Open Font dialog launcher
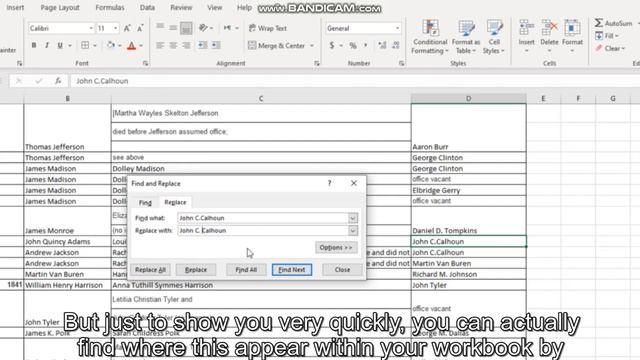This screenshot has width=640, height=360. pos(145,63)
